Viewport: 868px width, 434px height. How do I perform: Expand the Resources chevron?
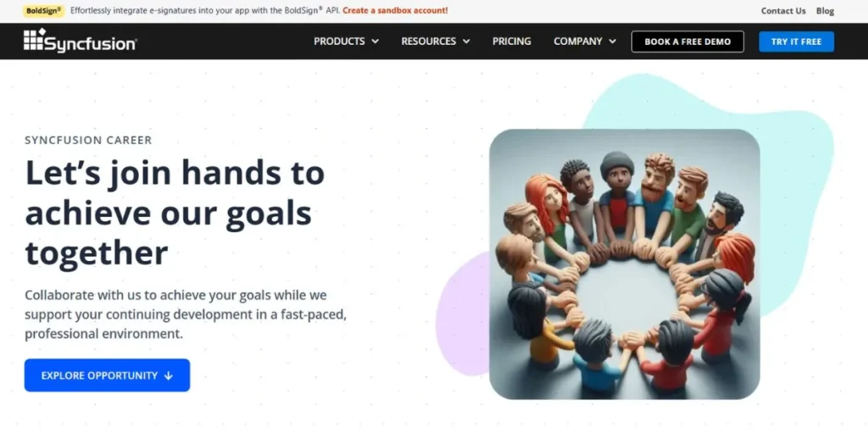tap(466, 42)
